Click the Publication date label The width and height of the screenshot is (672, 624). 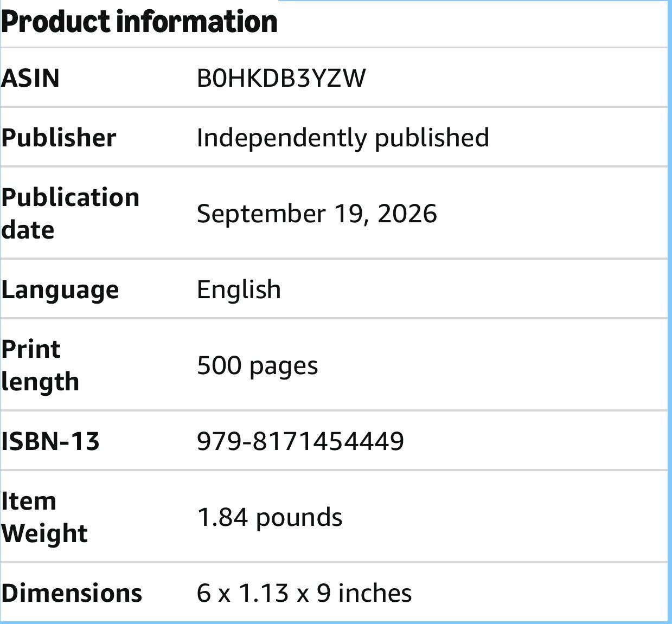point(71,214)
